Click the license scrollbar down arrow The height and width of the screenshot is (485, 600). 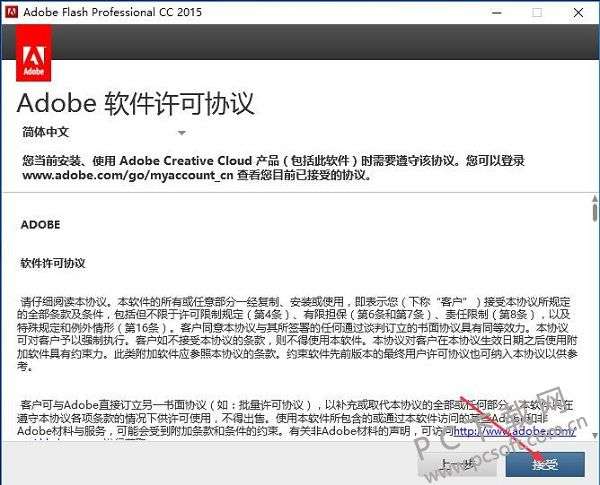[595, 435]
